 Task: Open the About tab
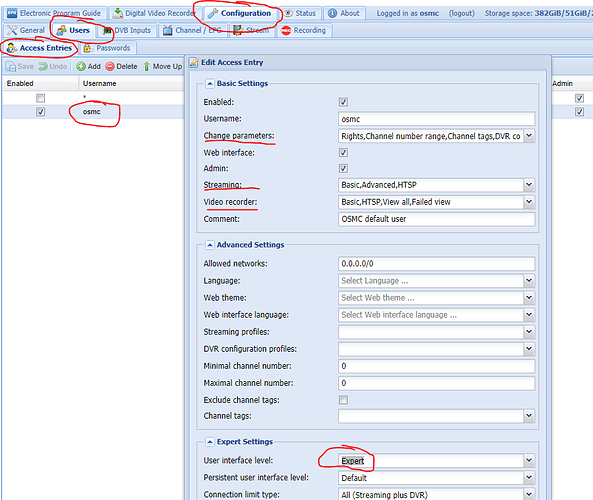[x=344, y=13]
